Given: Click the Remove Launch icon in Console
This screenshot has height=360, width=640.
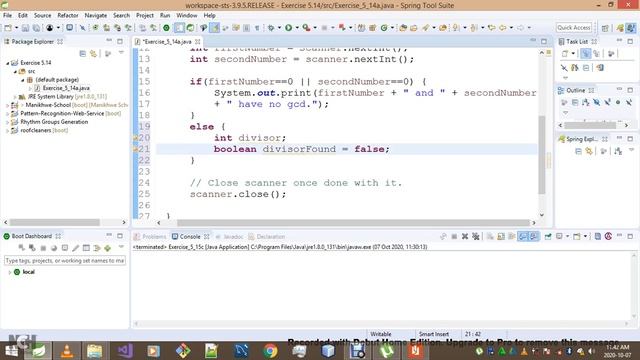Looking at the screenshot, I should pyautogui.click(x=464, y=236).
